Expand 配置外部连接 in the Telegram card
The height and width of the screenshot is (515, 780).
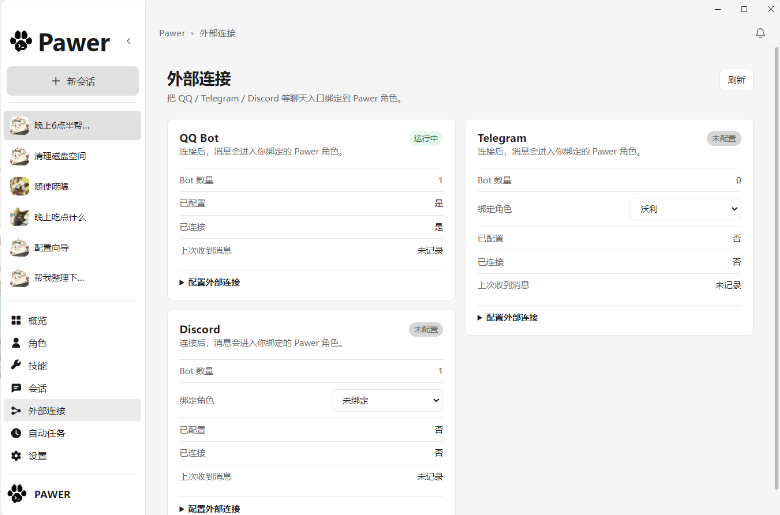508,317
